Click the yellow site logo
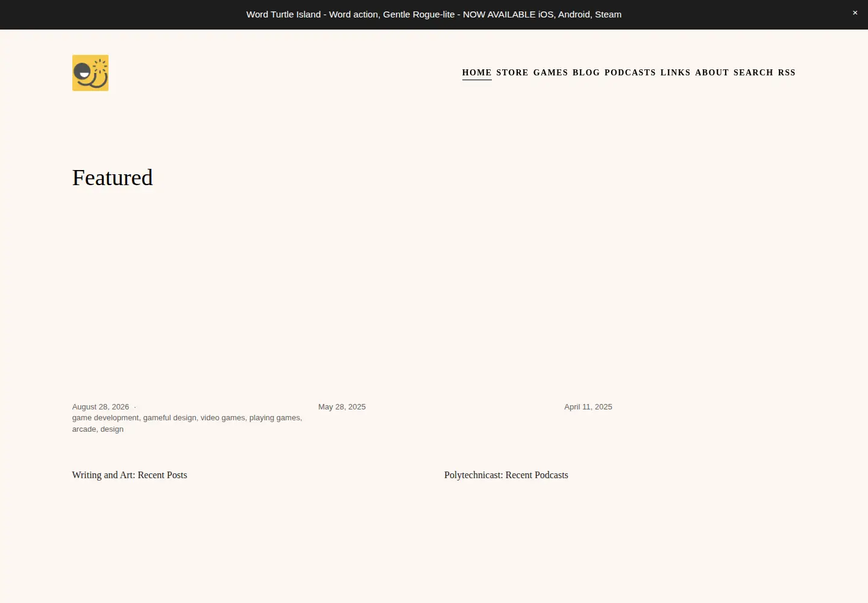Screen dimensions: 868x603 (90, 73)
